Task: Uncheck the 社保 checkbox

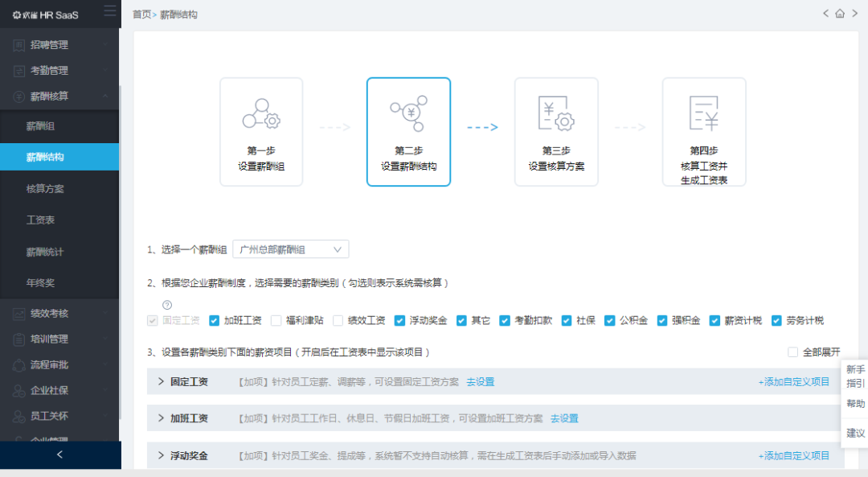Action: click(567, 319)
